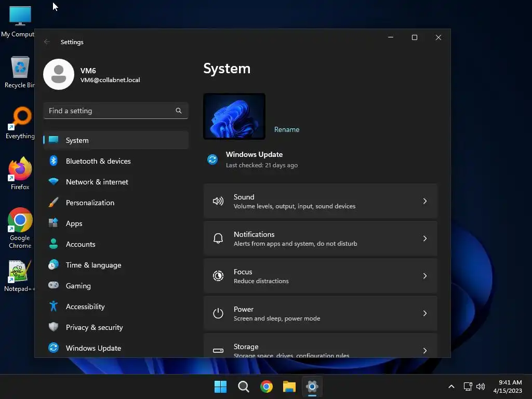The height and width of the screenshot is (399, 532).
Task: Click the Notifications bell icon
Action: (218, 238)
